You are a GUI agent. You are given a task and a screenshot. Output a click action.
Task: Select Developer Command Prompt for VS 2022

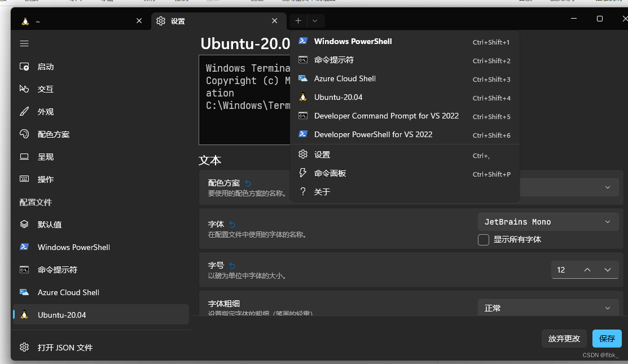pos(405,116)
